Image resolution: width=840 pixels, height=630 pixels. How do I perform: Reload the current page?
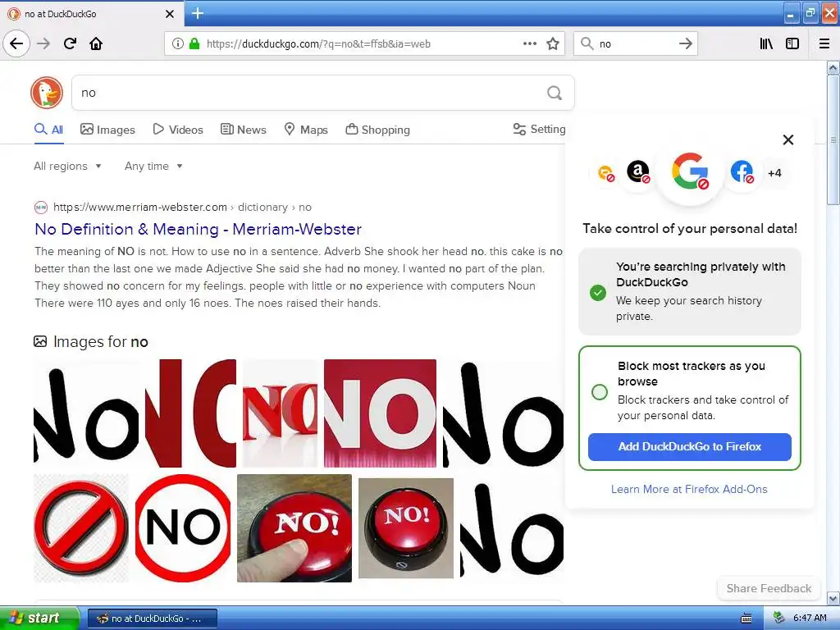coord(70,43)
